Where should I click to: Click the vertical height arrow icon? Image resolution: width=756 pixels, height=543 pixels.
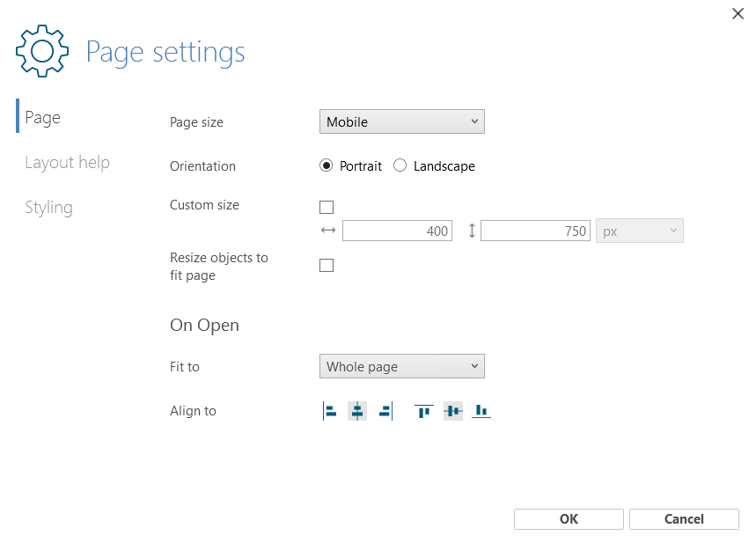click(x=472, y=231)
